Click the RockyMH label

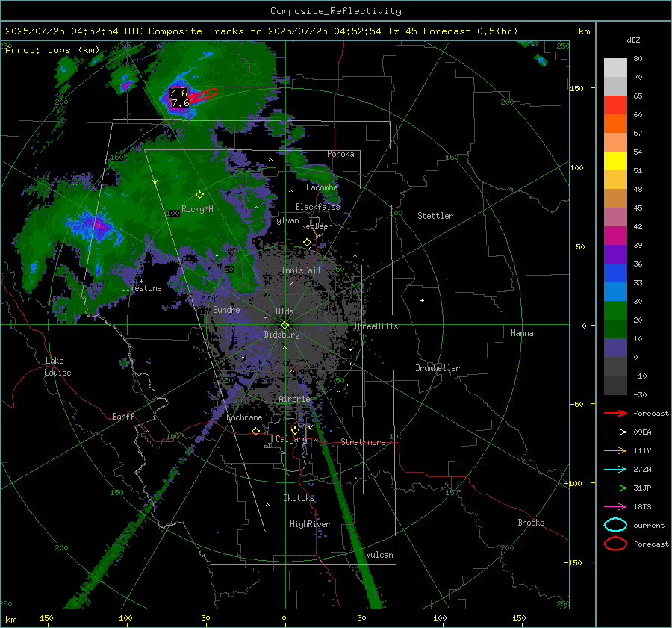click(x=197, y=209)
